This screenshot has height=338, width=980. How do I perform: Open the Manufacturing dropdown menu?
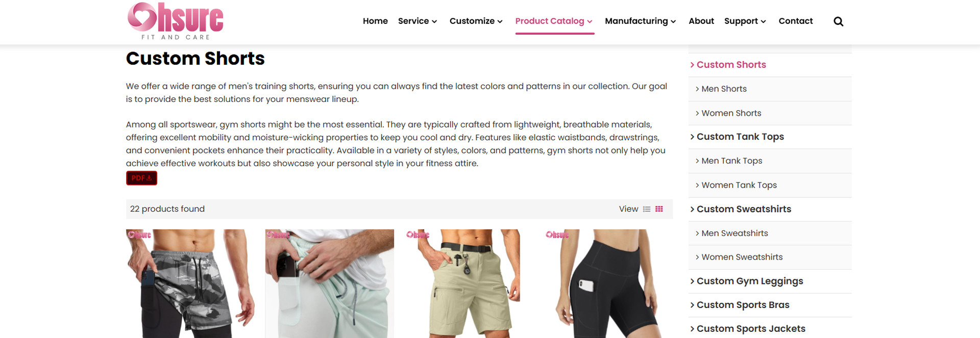(640, 21)
